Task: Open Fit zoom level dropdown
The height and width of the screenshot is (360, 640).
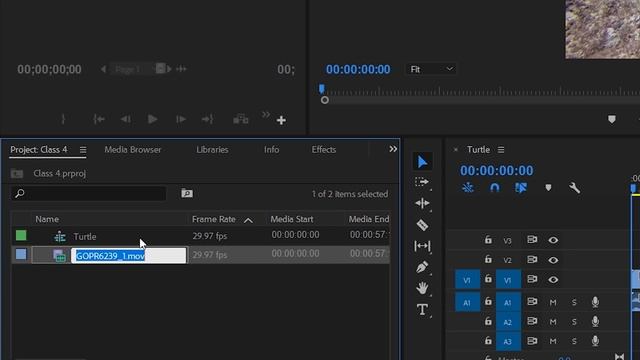Action: 431,69
